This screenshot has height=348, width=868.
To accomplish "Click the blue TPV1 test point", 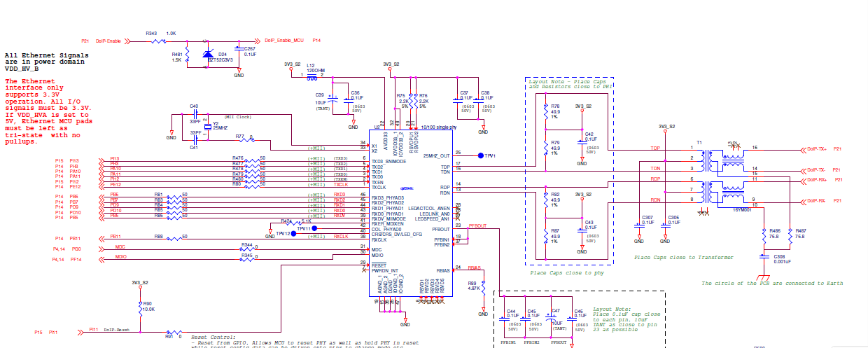I will [x=481, y=155].
